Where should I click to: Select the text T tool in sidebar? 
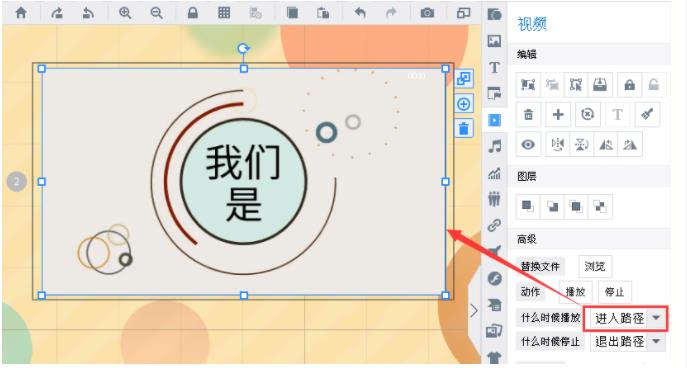(494, 67)
